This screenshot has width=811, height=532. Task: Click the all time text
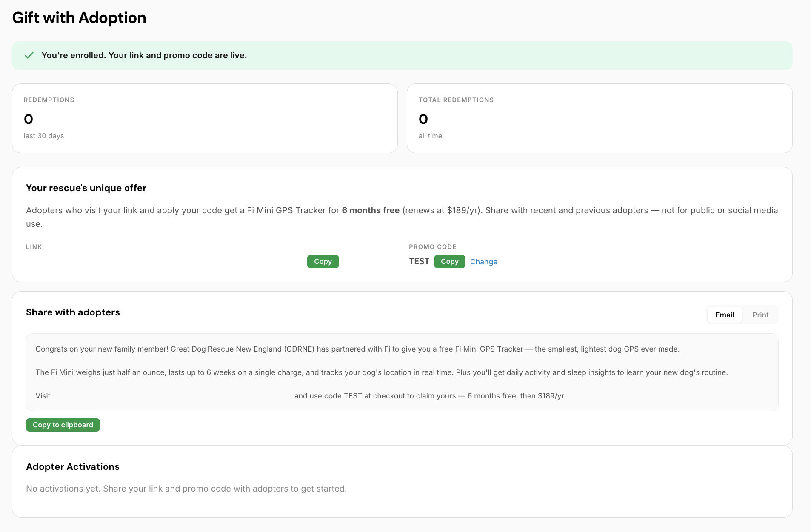[430, 136]
